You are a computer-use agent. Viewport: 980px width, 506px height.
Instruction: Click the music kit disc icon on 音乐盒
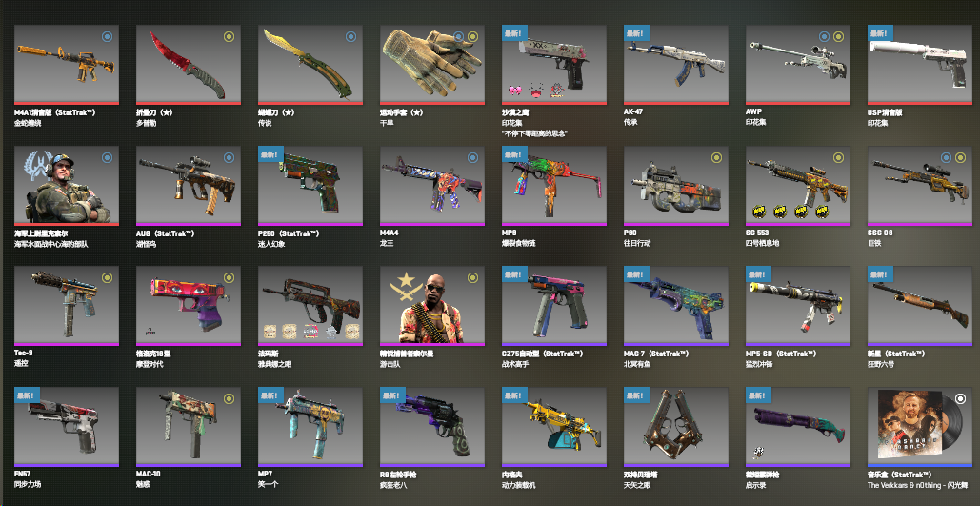coord(960,399)
